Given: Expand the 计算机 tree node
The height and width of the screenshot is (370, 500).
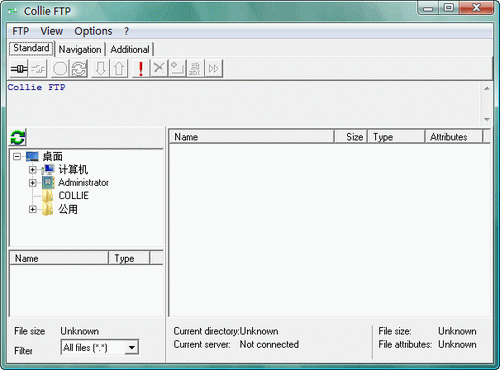Looking at the screenshot, I should [32, 170].
